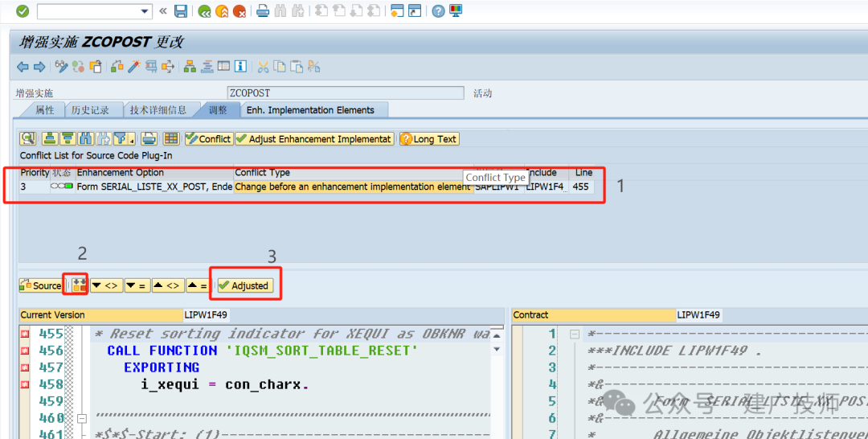The image size is (868, 439).
Task: Click the Save disk icon
Action: coord(181,11)
